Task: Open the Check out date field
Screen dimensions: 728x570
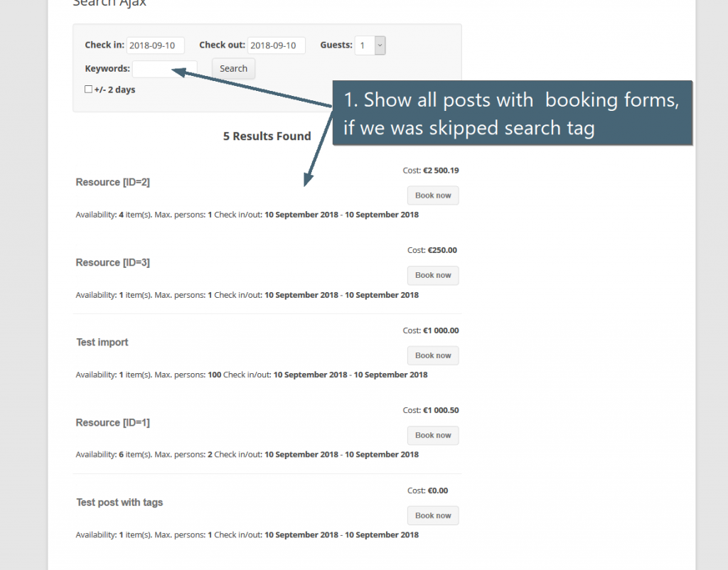Action: tap(277, 45)
